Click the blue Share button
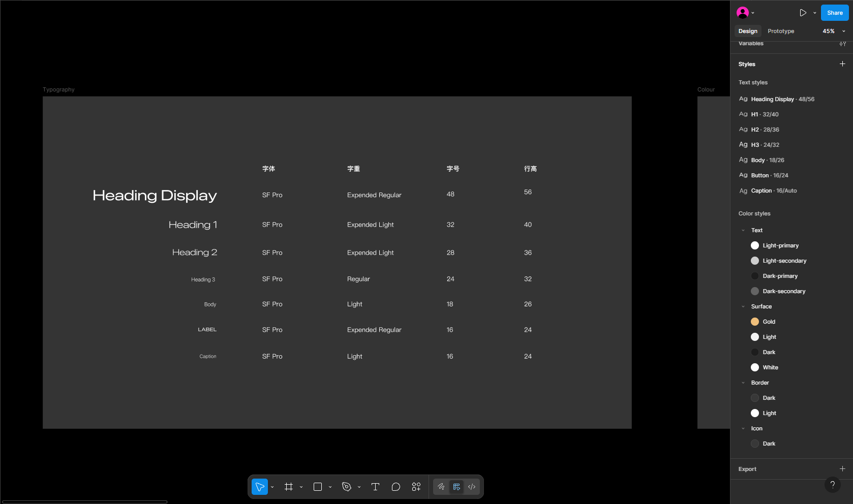Screen dimensions: 853x504 coord(834,13)
